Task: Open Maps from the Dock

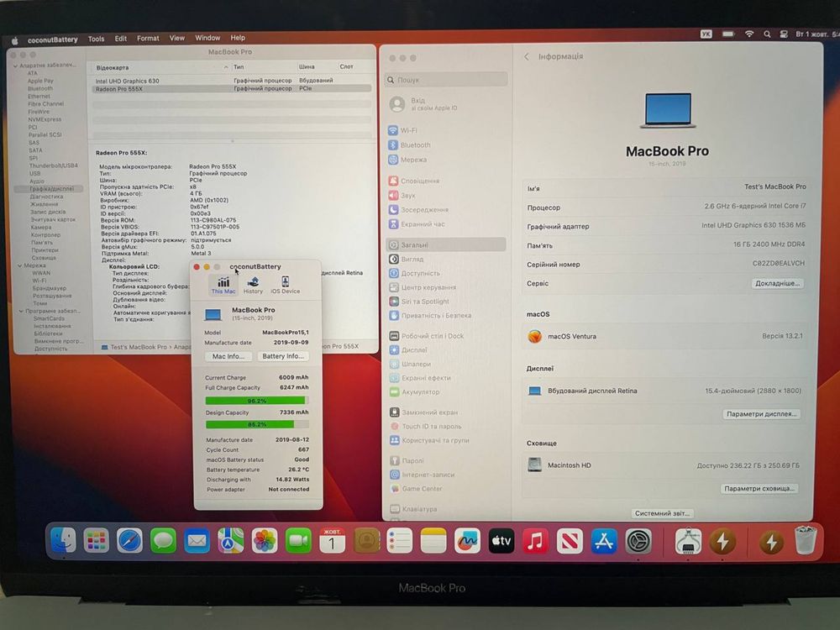Action: (231, 541)
